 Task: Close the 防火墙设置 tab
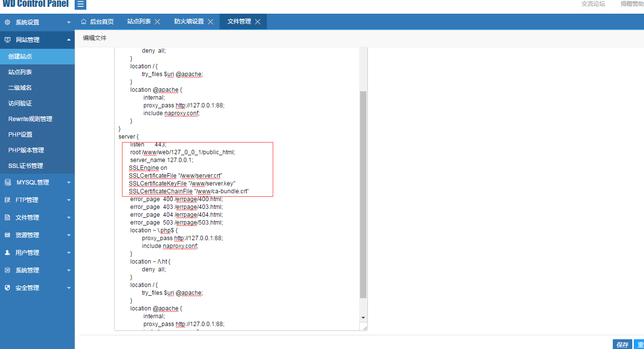210,21
